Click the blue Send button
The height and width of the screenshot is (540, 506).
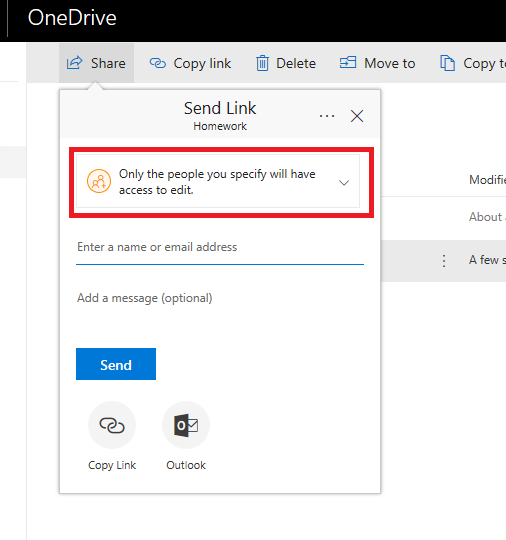[116, 364]
